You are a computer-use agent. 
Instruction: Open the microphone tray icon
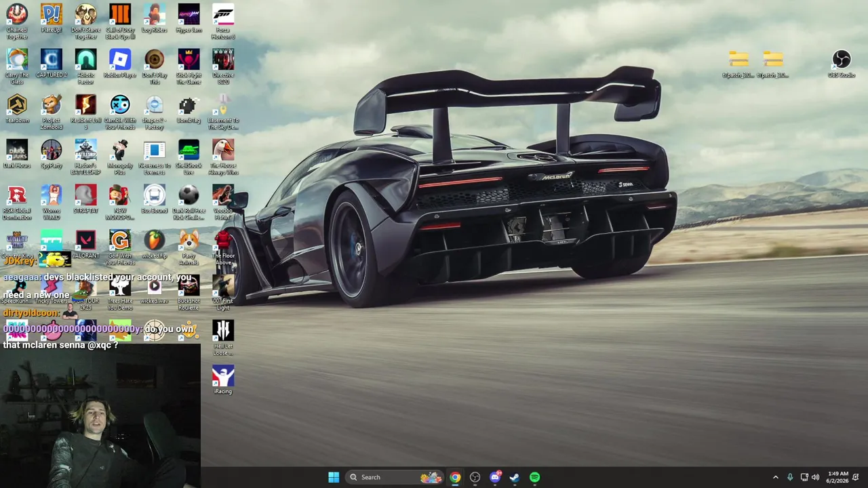pos(790,477)
